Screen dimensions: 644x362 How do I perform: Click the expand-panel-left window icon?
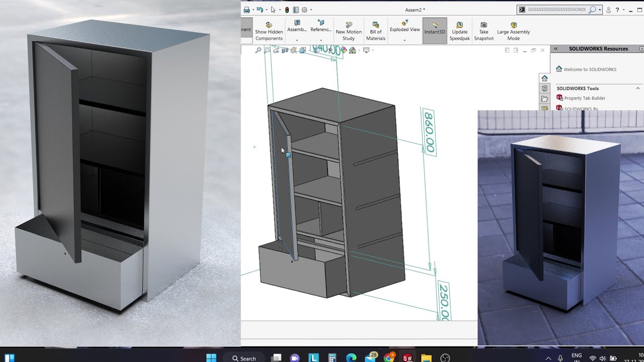(507, 50)
